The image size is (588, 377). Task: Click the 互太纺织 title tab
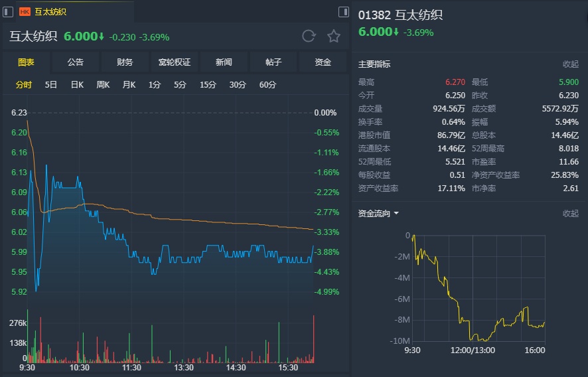(50, 11)
